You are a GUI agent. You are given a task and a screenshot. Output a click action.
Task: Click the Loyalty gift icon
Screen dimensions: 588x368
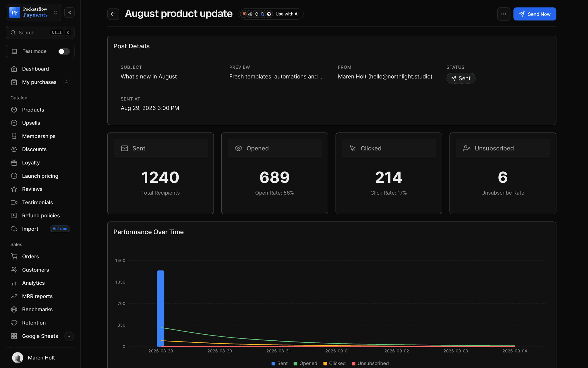tap(14, 162)
